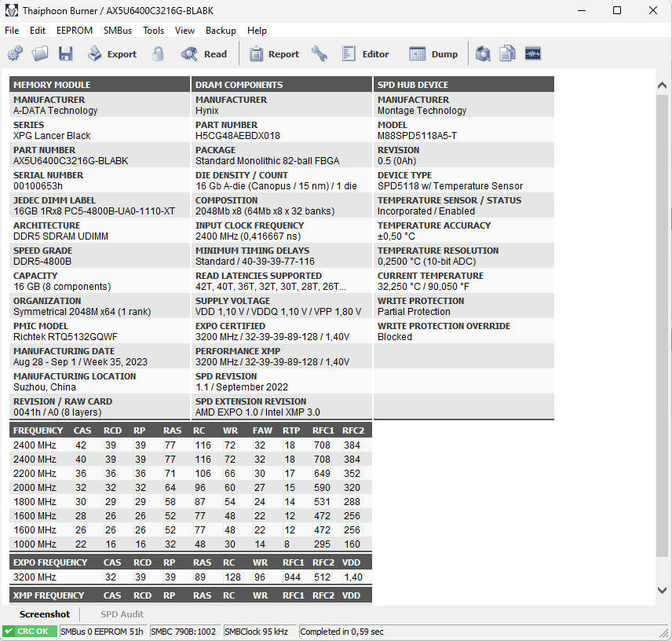Click the magnifier search toolbar icon
Viewport: 672px width, 641px height.
[x=483, y=54]
